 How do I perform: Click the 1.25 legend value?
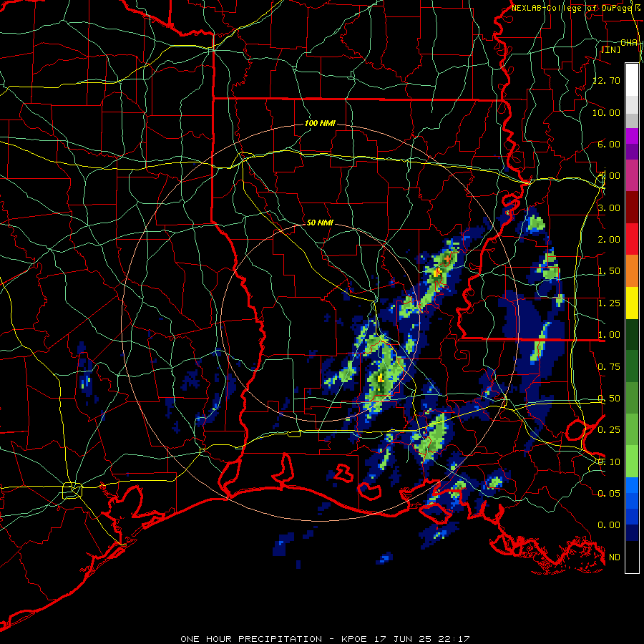(x=609, y=303)
